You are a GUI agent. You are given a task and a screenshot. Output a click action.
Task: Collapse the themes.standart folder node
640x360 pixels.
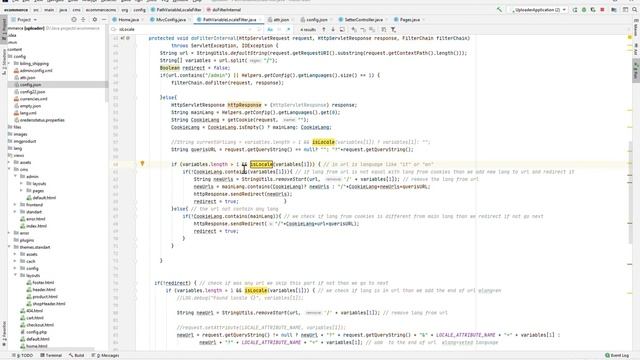click(10, 247)
